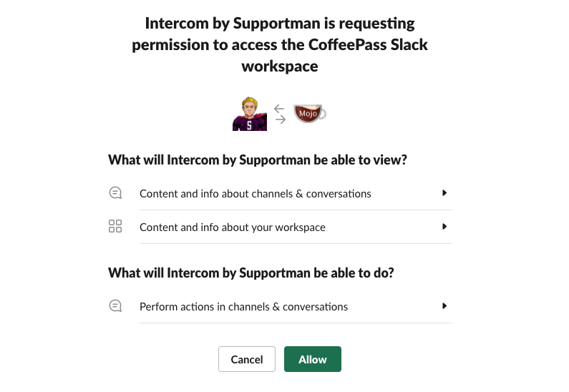This screenshot has height=392, width=569.
Task: Expand arrow for Perform actions in channels
Action: pos(444,306)
